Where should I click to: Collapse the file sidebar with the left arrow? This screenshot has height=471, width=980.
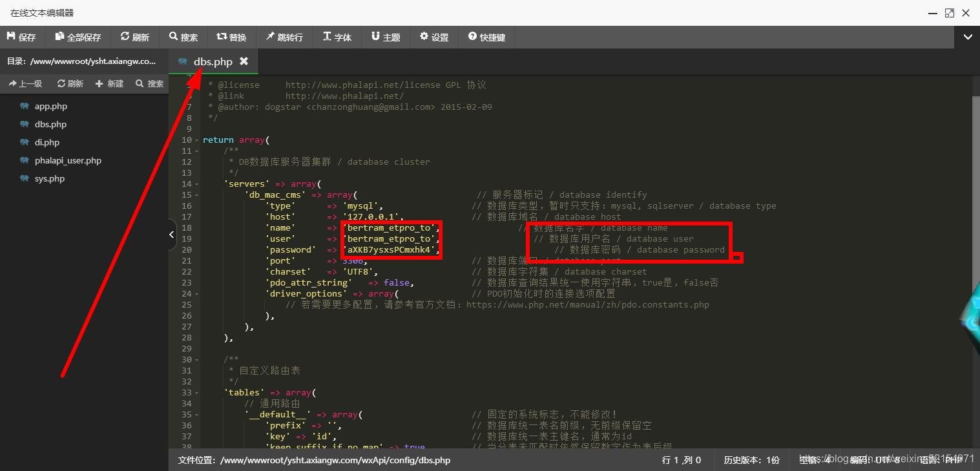tap(171, 235)
